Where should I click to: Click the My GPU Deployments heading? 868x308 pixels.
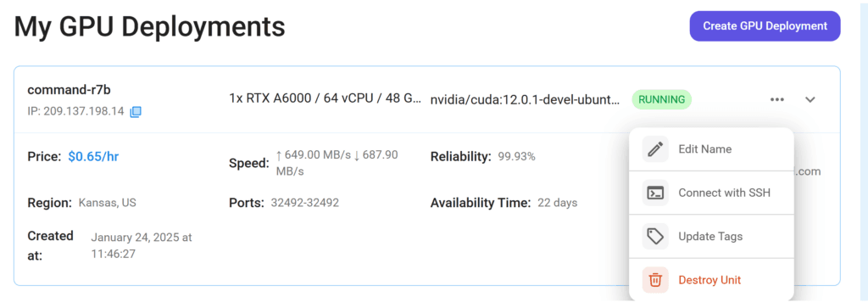149,26
